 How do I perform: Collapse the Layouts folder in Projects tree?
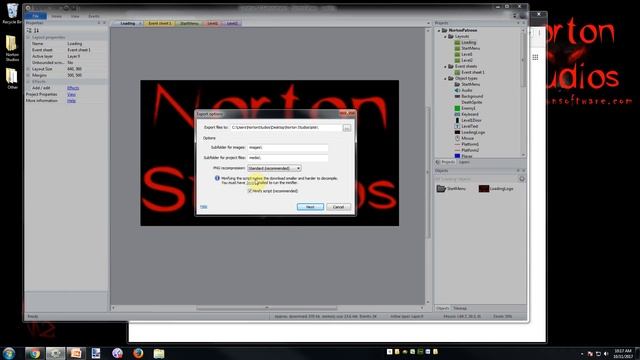pyautogui.click(x=446, y=36)
